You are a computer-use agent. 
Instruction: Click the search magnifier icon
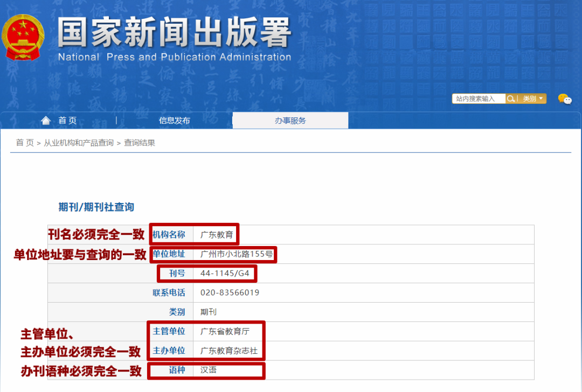click(511, 99)
